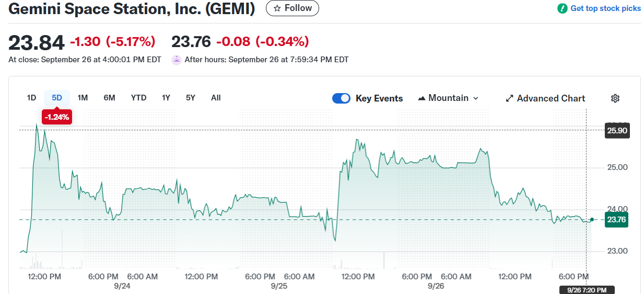644x294 pixels.
Task: Click the Advanced Chart expand arrows icon
Action: click(510, 98)
